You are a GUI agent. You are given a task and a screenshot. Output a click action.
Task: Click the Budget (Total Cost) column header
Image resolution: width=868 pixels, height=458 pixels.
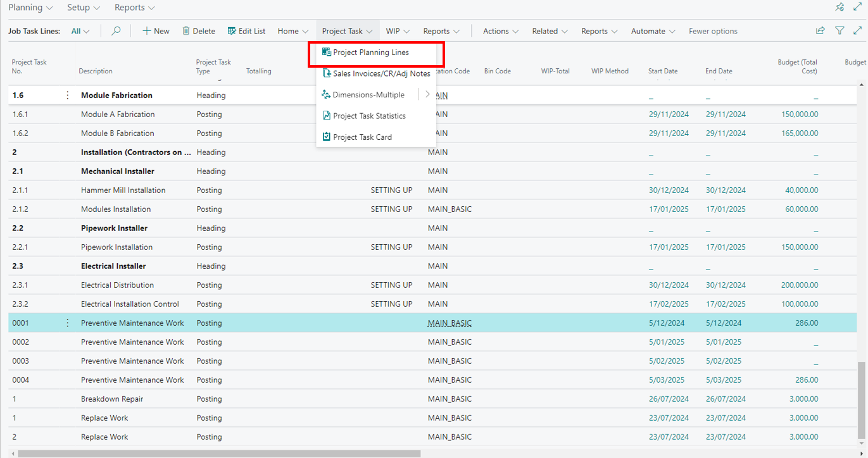(x=797, y=66)
